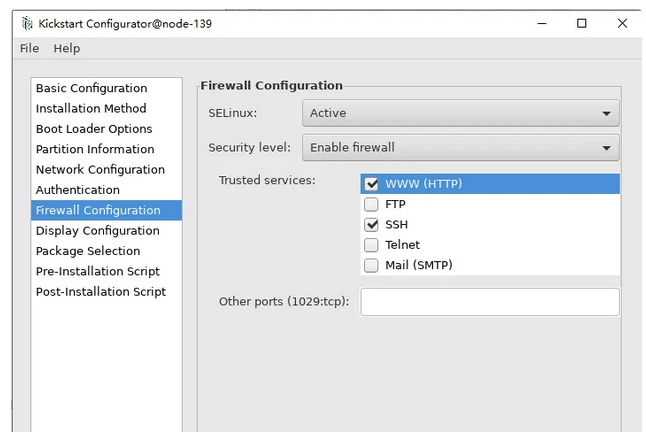Enable the Telnet trusted service checkbox
The width and height of the screenshot is (646, 432).
372,245
